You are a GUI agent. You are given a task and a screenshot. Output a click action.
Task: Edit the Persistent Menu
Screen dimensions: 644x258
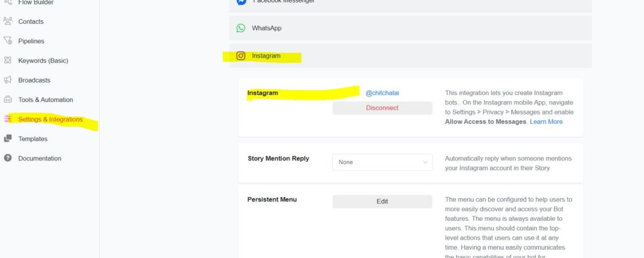point(382,201)
